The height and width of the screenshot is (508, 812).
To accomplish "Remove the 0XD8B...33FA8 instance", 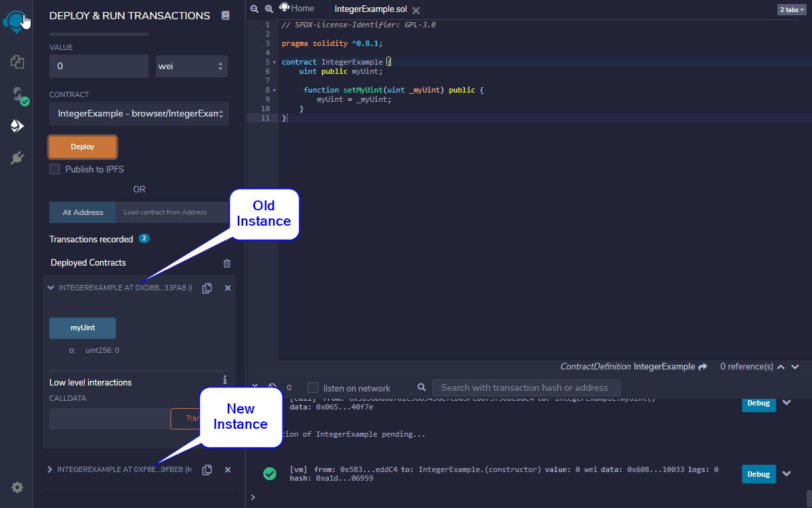I will point(227,288).
